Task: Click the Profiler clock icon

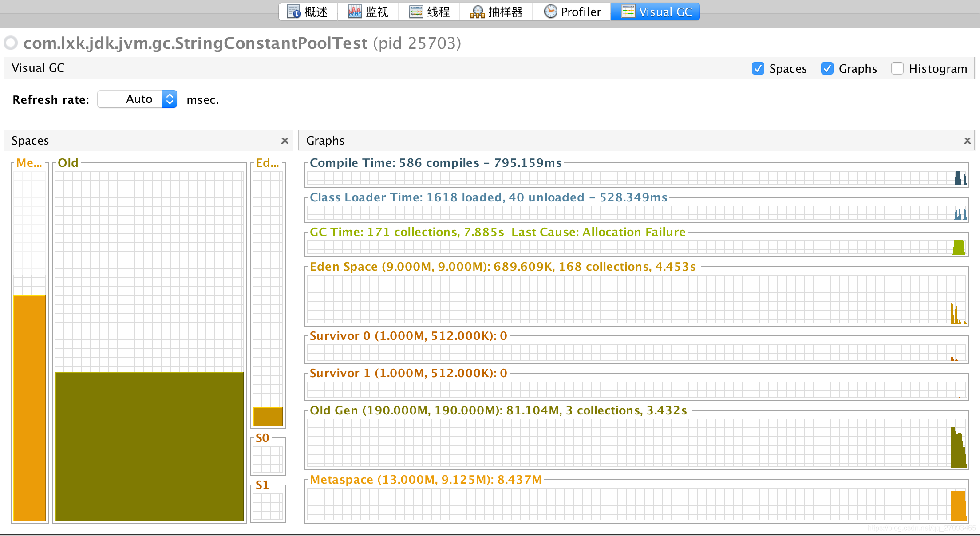Action: [x=550, y=12]
